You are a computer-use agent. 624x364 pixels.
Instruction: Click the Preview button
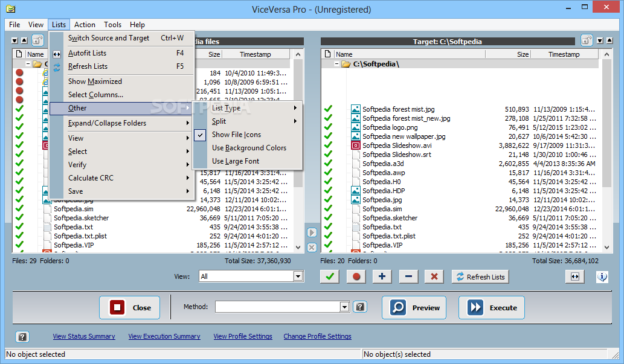click(x=414, y=307)
